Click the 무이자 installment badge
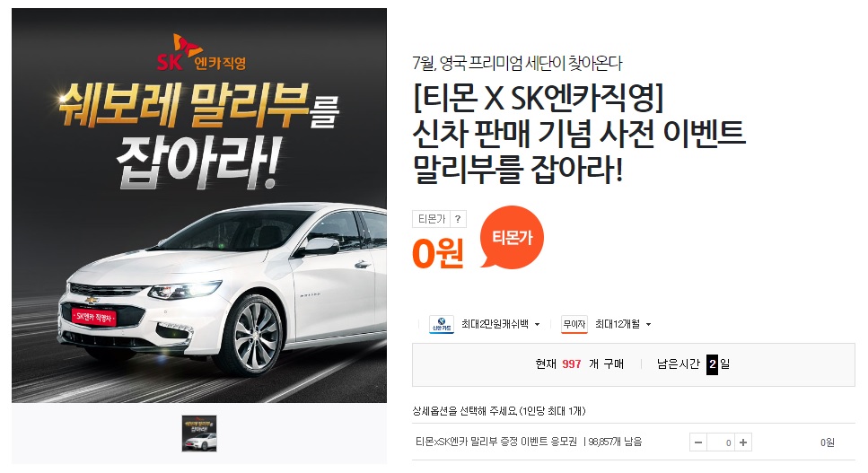Viewport: 868px width, 473px height. pos(574,324)
